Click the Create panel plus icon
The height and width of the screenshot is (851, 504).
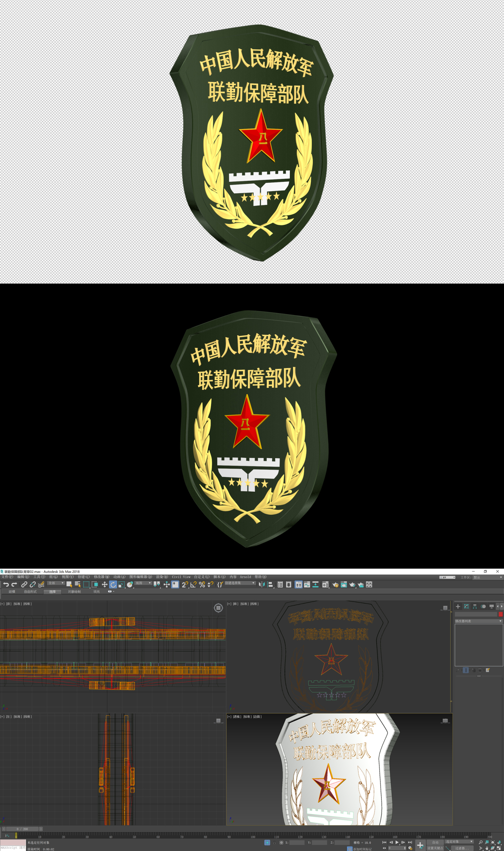pyautogui.click(x=458, y=606)
